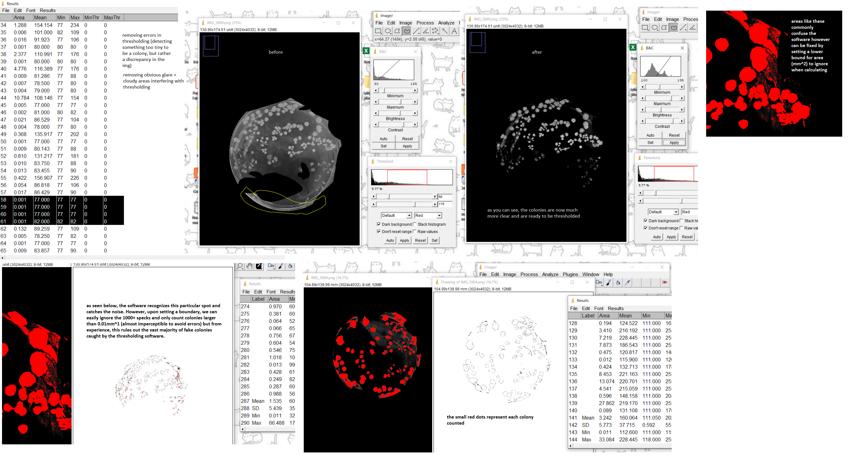This screenshot has width=868, height=457.
Task: Enable the Raw values checkbox
Action: pos(415,232)
